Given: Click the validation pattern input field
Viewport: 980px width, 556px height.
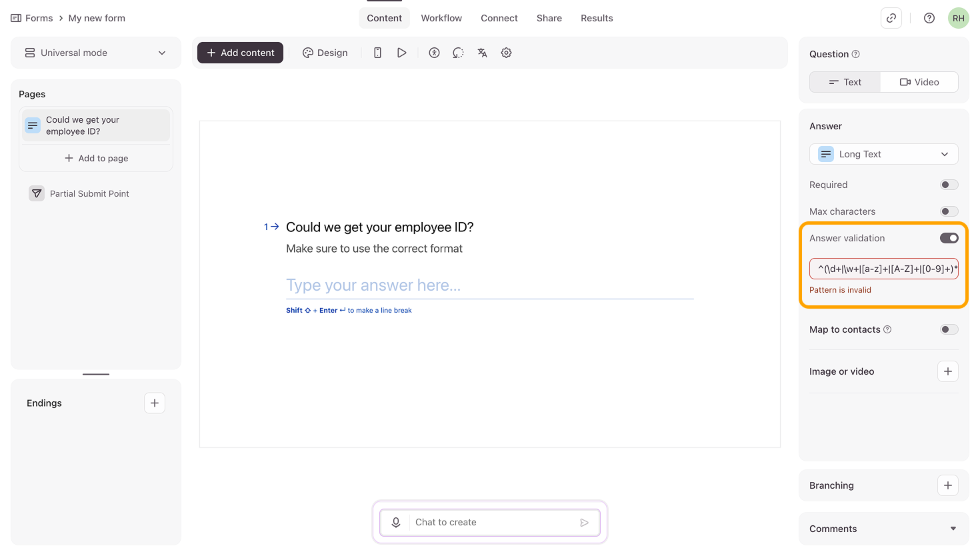Looking at the screenshot, I should click(x=883, y=269).
